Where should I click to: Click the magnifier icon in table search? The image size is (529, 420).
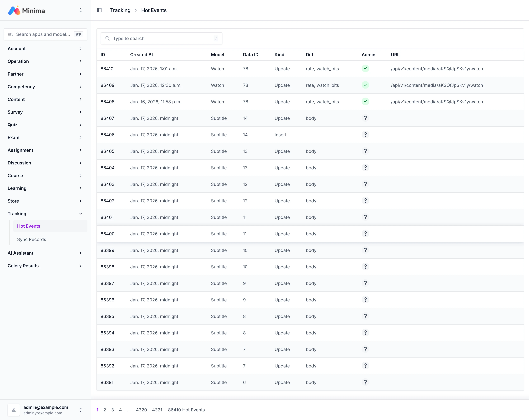[107, 38]
